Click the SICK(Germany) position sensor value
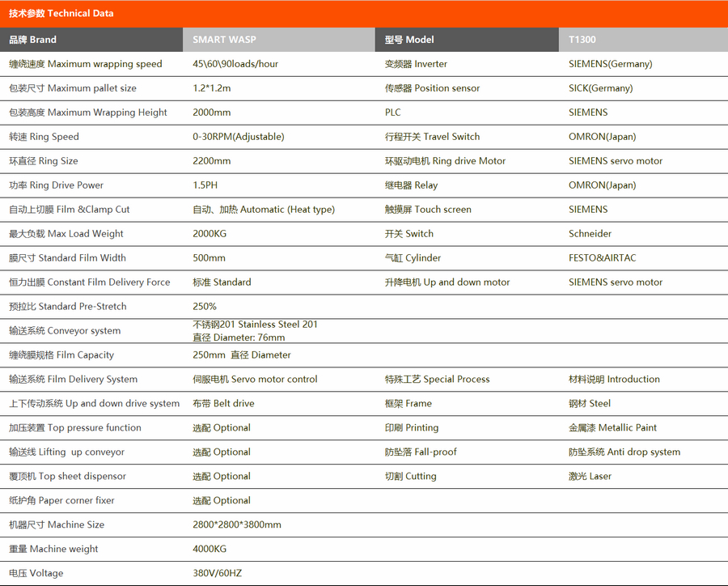Viewport: 728px width, 586px height. (x=600, y=88)
